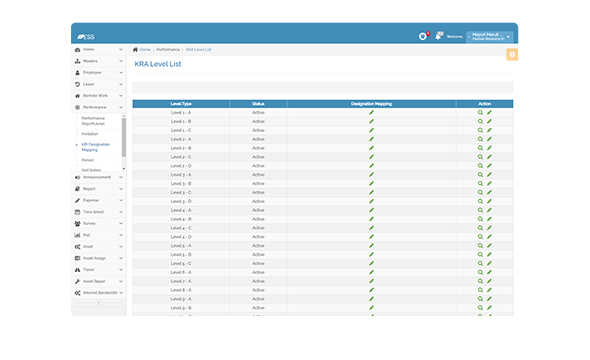The image size is (590, 360).
Task: Click the breadcrumb home icon
Action: click(x=135, y=50)
